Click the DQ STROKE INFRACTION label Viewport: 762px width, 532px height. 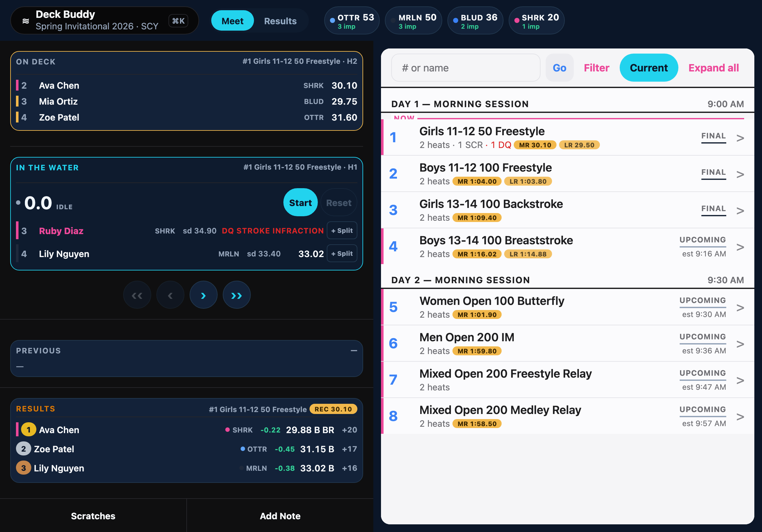coord(273,231)
